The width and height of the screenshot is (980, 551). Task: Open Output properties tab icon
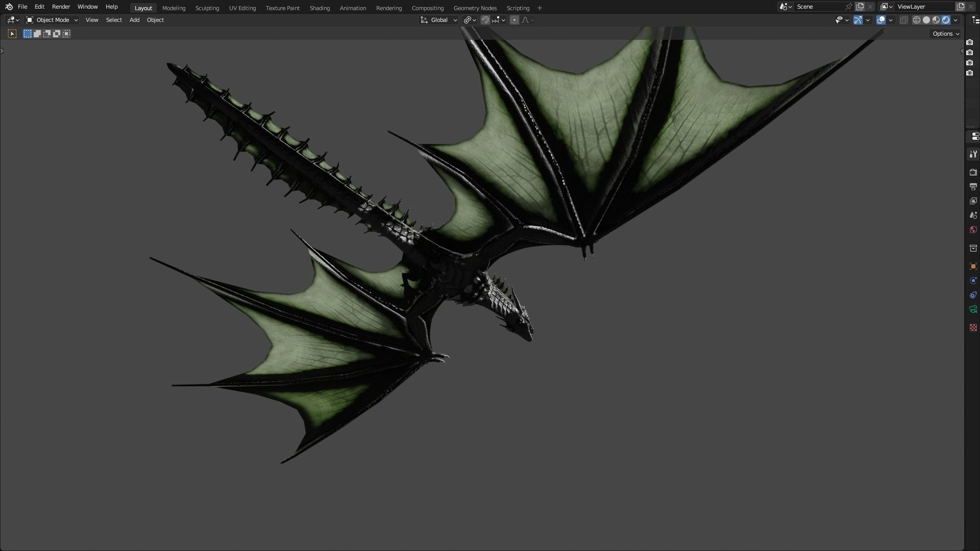point(973,187)
